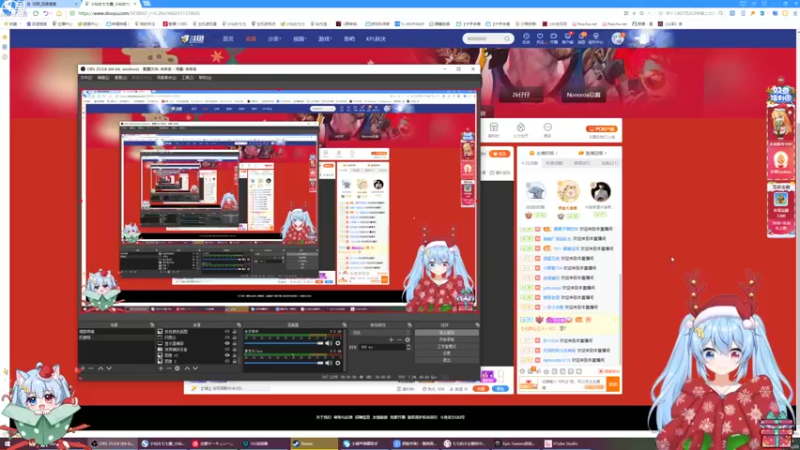800x450 pixels.
Task: Click Douyu header search input field
Action: pos(483,39)
